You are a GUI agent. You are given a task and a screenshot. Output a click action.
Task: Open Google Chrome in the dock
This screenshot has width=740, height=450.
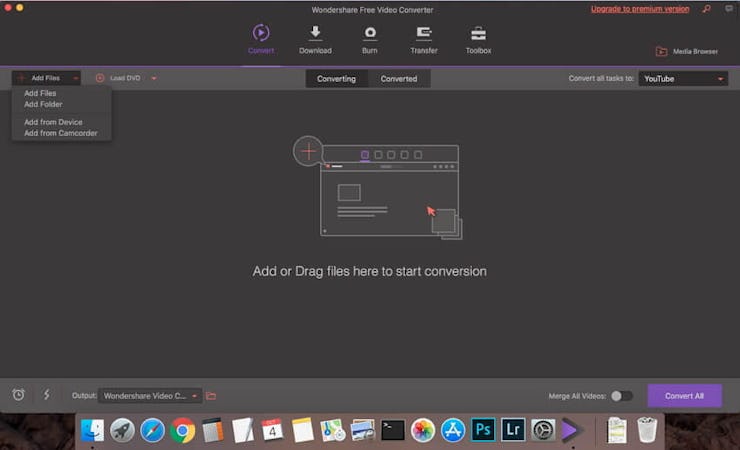point(182,430)
